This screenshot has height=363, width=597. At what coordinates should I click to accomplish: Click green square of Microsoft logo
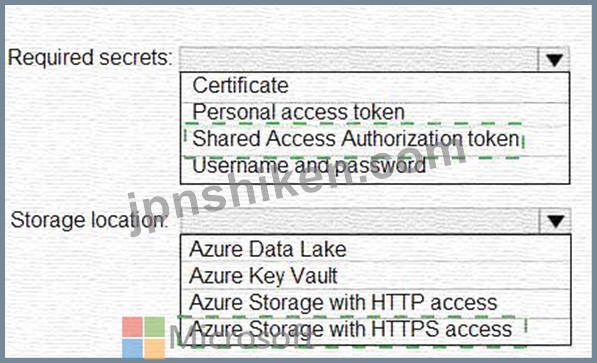(x=155, y=327)
